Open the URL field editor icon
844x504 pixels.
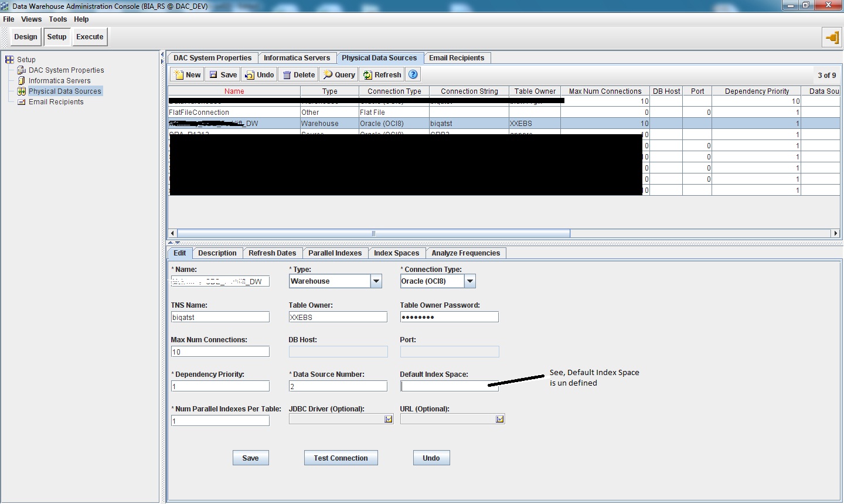click(499, 419)
